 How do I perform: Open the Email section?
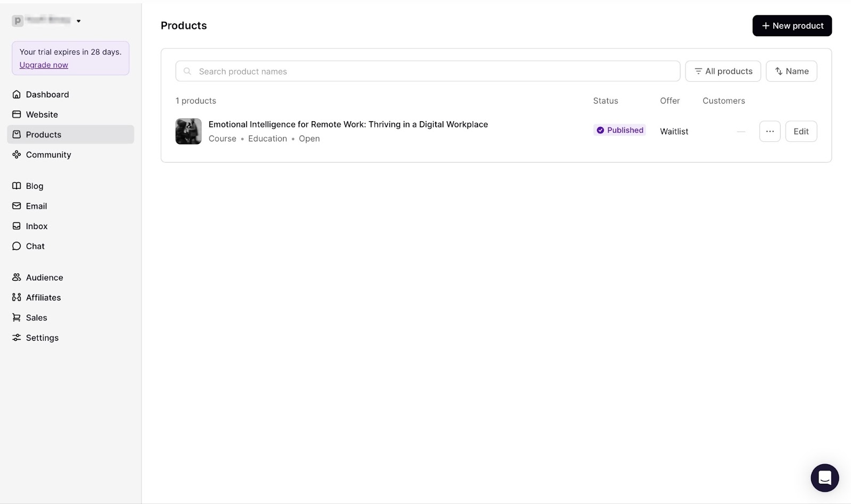point(70,206)
